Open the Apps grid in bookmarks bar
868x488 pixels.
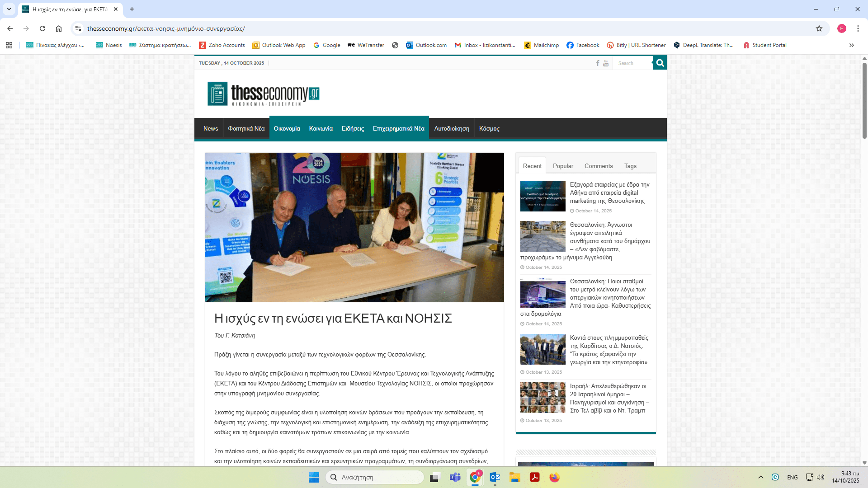click(9, 45)
